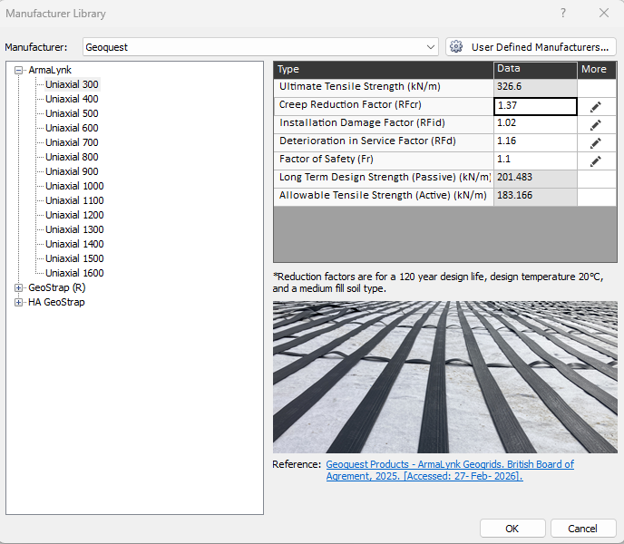The width and height of the screenshot is (624, 544).
Task: Collapse the ArmaLynk tree node
Action: click(18, 70)
